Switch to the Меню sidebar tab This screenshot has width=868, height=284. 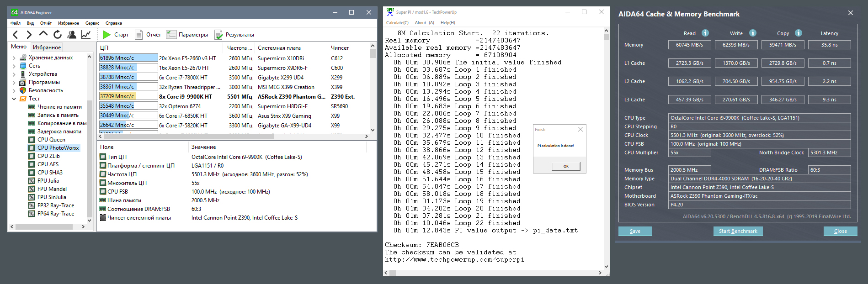(19, 47)
